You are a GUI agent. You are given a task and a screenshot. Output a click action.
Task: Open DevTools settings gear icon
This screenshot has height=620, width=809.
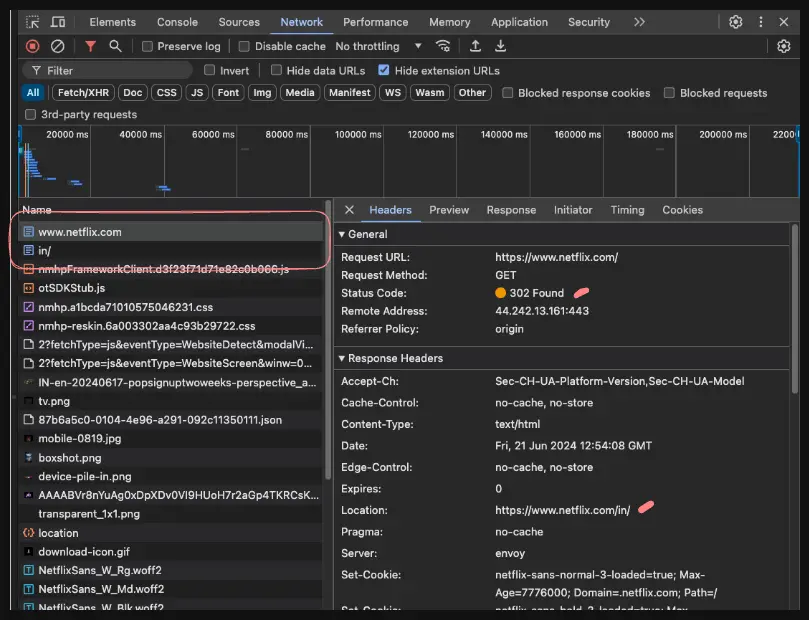[736, 22]
